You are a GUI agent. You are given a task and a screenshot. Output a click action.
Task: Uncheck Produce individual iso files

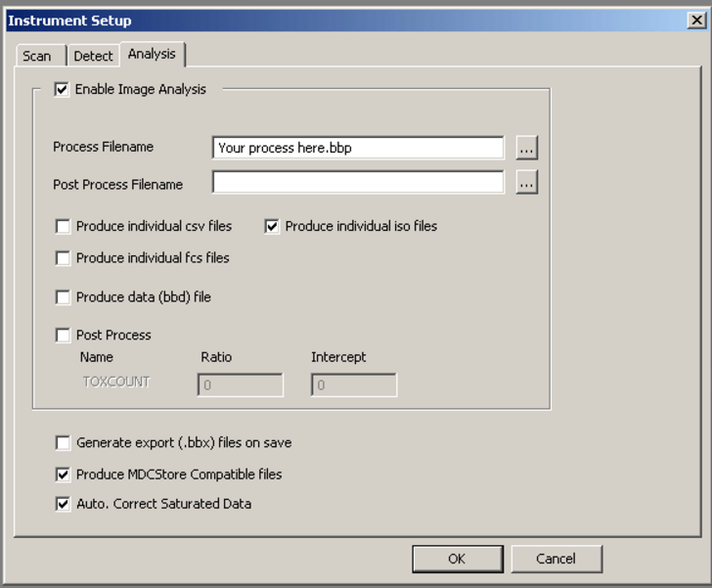[273, 226]
